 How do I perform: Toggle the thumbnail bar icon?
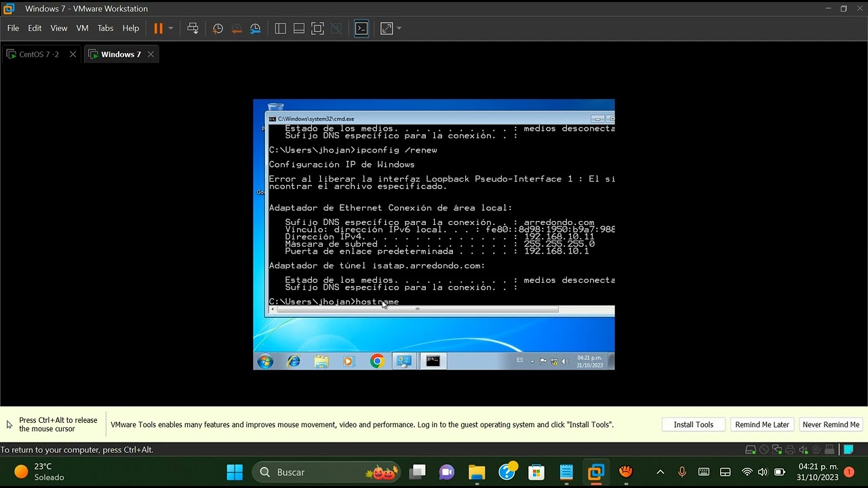click(299, 28)
